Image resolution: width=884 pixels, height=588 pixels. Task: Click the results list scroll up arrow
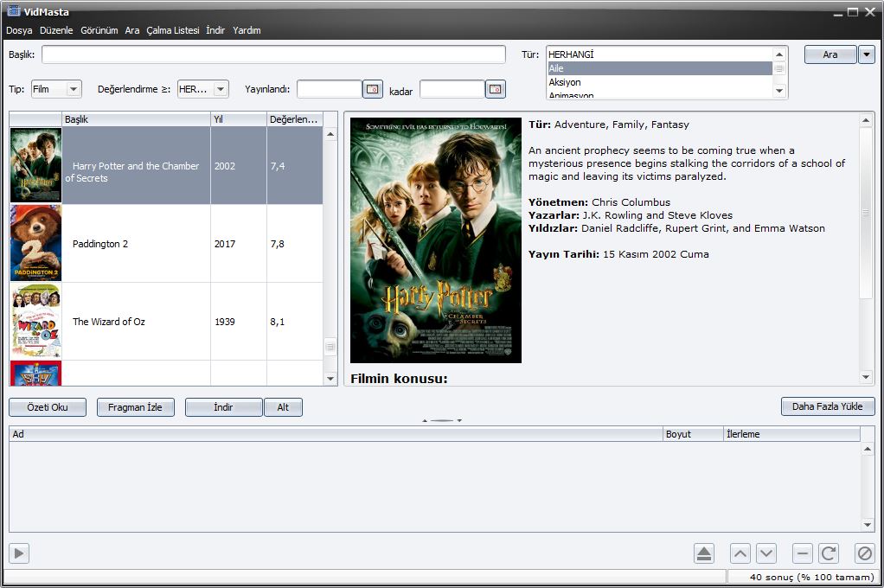pyautogui.click(x=330, y=134)
